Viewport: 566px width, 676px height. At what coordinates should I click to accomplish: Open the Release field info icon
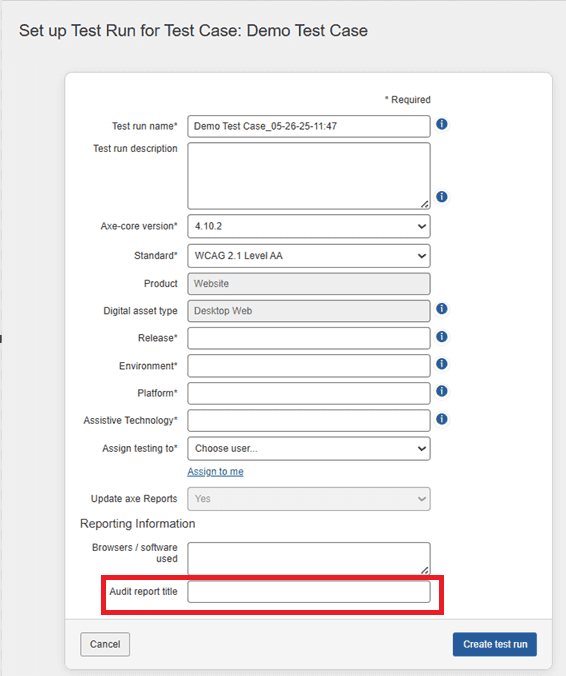pos(441,336)
